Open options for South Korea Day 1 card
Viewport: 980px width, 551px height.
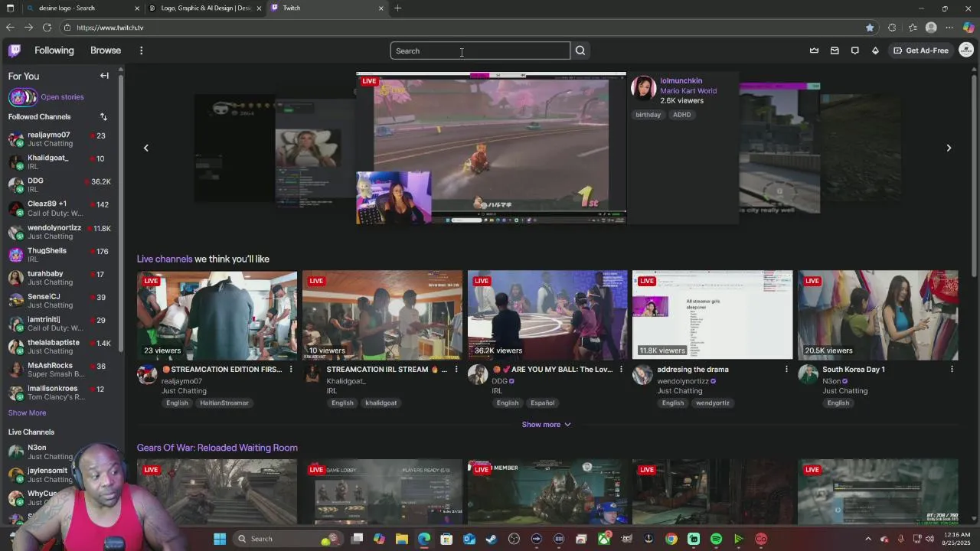click(x=952, y=370)
